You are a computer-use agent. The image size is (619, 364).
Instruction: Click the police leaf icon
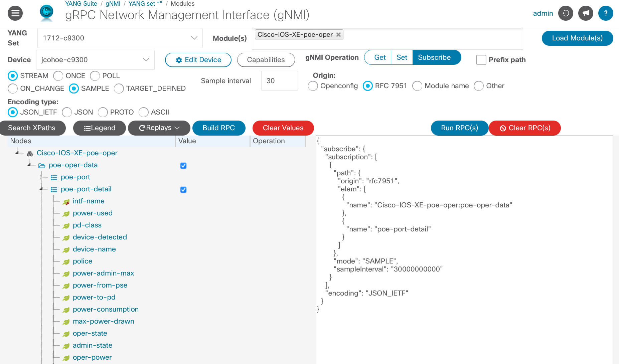tap(66, 262)
